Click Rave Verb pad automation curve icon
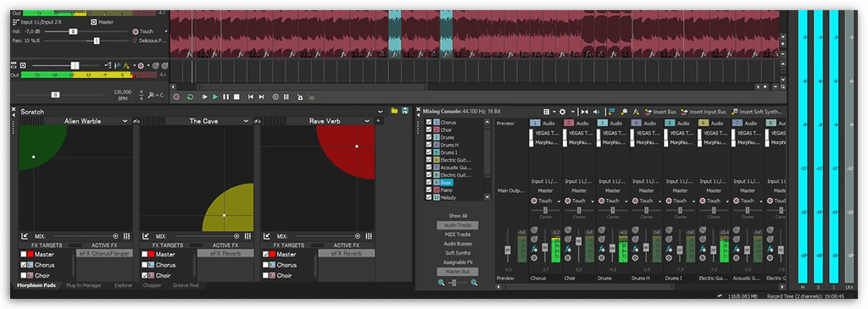 pos(267,236)
